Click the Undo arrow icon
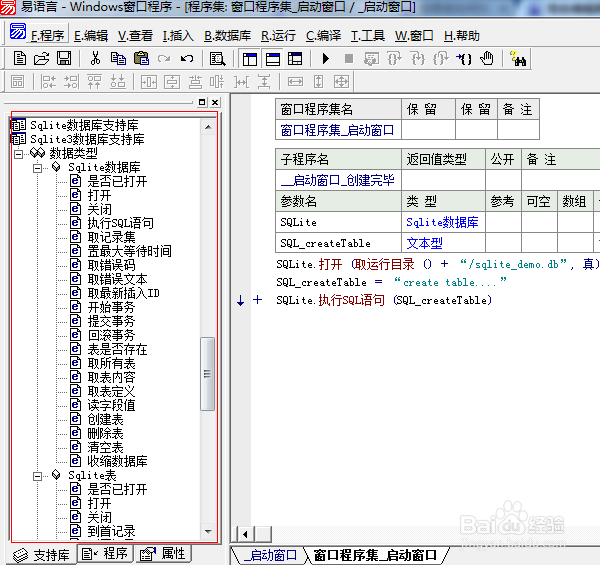 coord(187,59)
